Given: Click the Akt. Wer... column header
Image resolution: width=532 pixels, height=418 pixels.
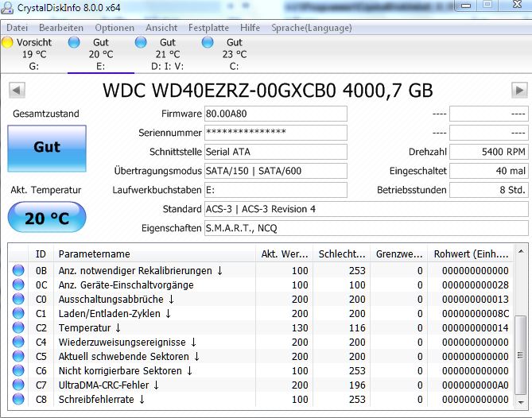Looking at the screenshot, I should click(285, 254).
